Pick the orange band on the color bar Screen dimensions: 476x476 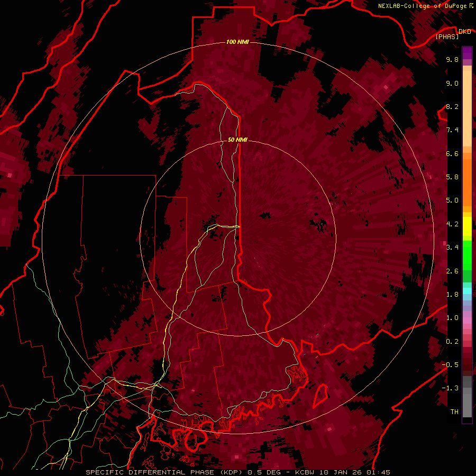click(x=467, y=182)
